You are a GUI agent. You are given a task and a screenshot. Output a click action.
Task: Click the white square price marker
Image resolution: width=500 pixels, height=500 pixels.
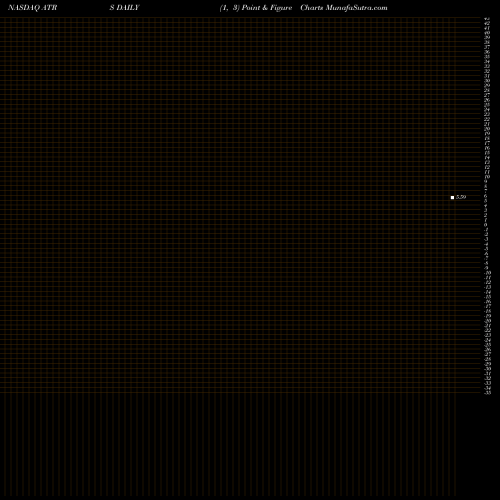click(452, 197)
